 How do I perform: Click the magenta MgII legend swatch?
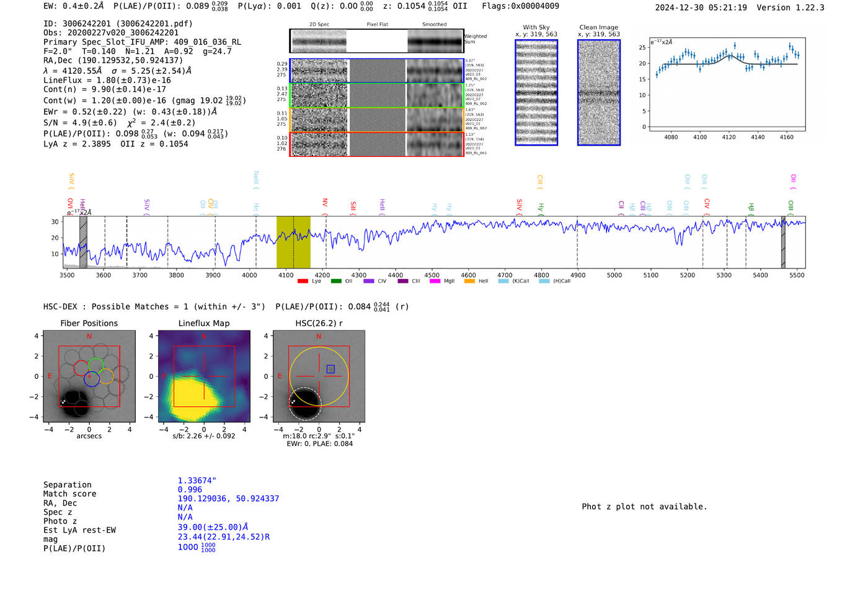tap(435, 281)
